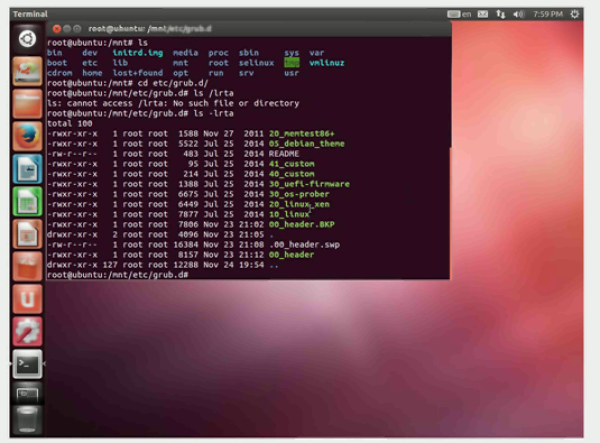Viewport: 600px width, 443px height.
Task: Select the Terminal icon in launcher
Action: [x=26, y=362]
